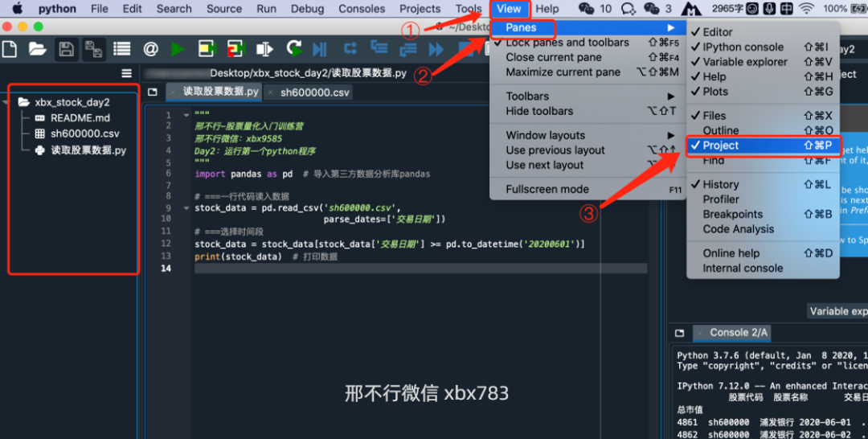The image size is (868, 439).
Task: Collapse the docstring fold arrow at line 1
Action: click(x=186, y=115)
